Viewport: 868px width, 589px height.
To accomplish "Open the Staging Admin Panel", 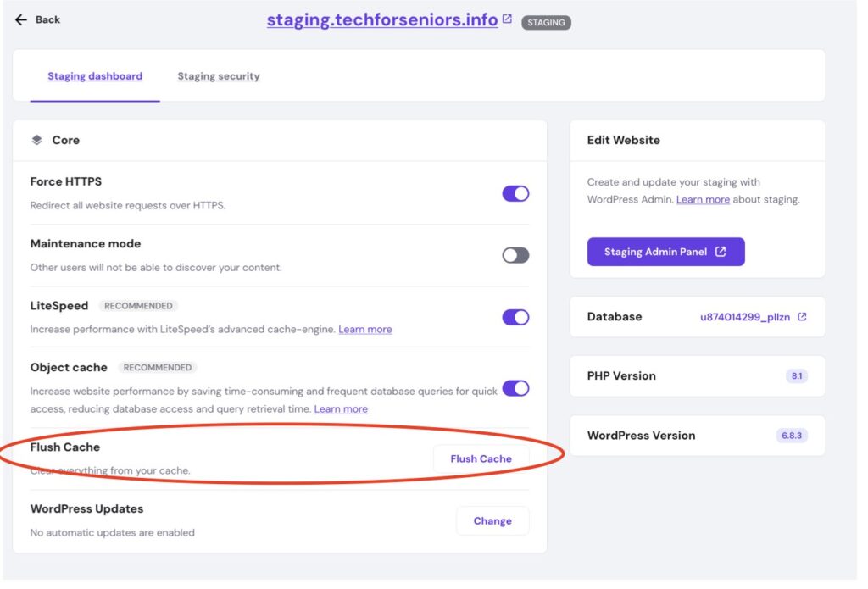I will pyautogui.click(x=656, y=252).
